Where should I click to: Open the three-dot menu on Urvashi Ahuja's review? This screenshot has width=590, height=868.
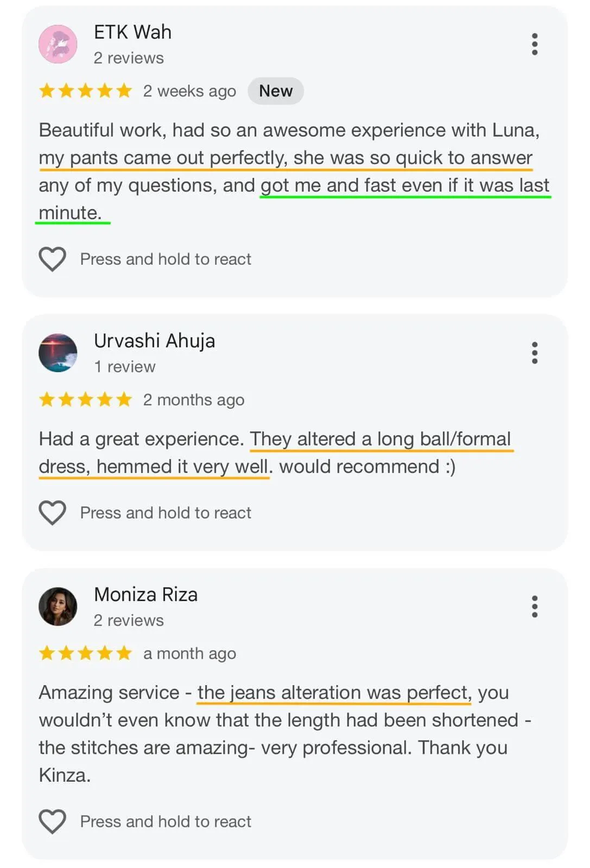(x=535, y=353)
